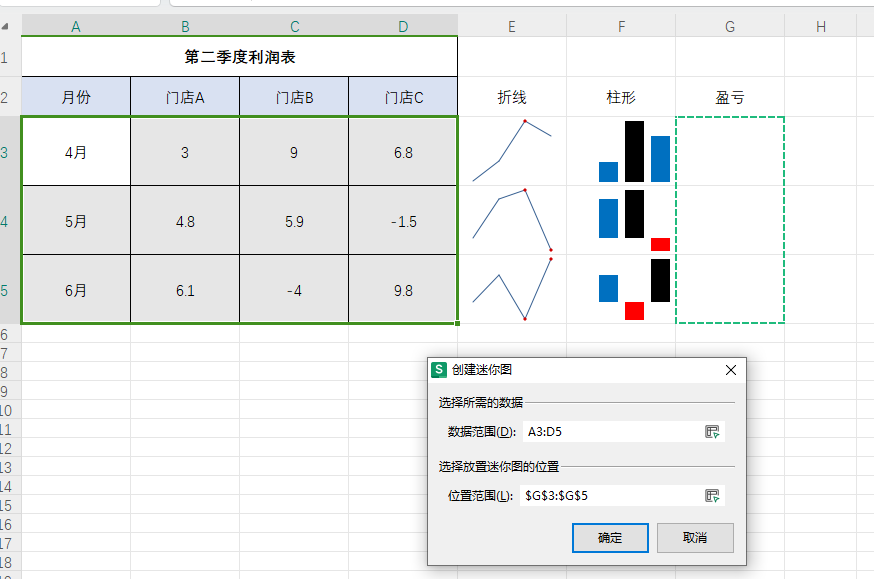Select column F header
Screen dimensions: 874x579
[621, 26]
